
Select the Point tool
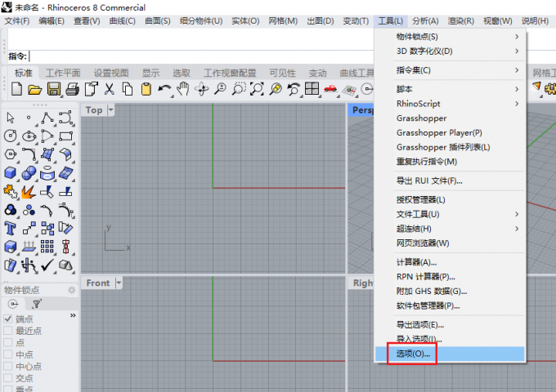(x=29, y=118)
